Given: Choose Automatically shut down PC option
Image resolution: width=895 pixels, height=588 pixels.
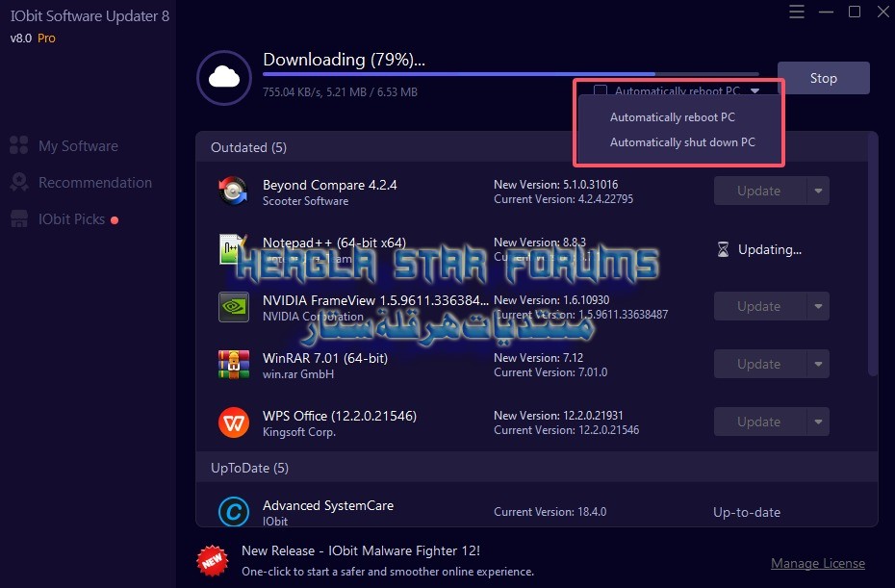Looking at the screenshot, I should (x=682, y=142).
